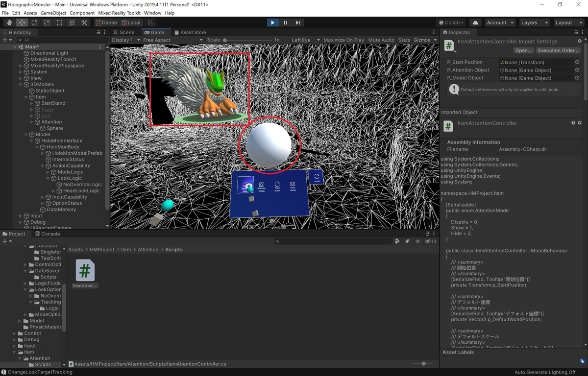588x376 pixels.
Task: Open the Account dropdown
Action: [x=500, y=23]
